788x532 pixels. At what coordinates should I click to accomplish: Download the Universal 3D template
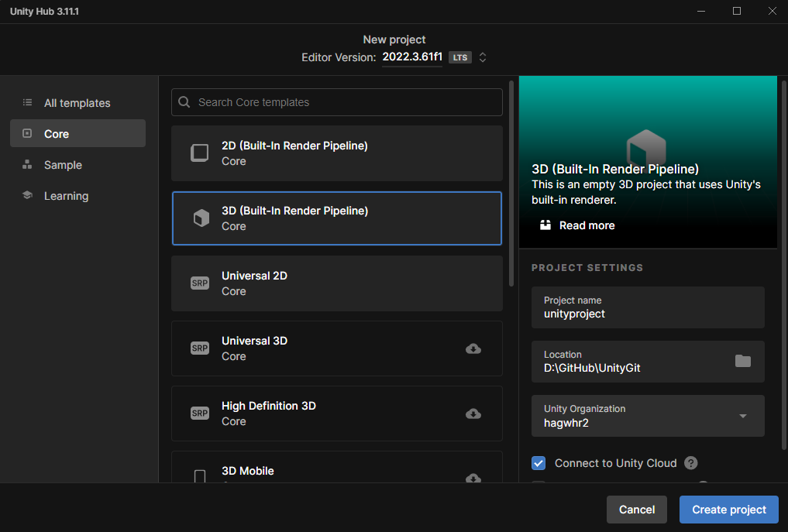pyautogui.click(x=473, y=348)
